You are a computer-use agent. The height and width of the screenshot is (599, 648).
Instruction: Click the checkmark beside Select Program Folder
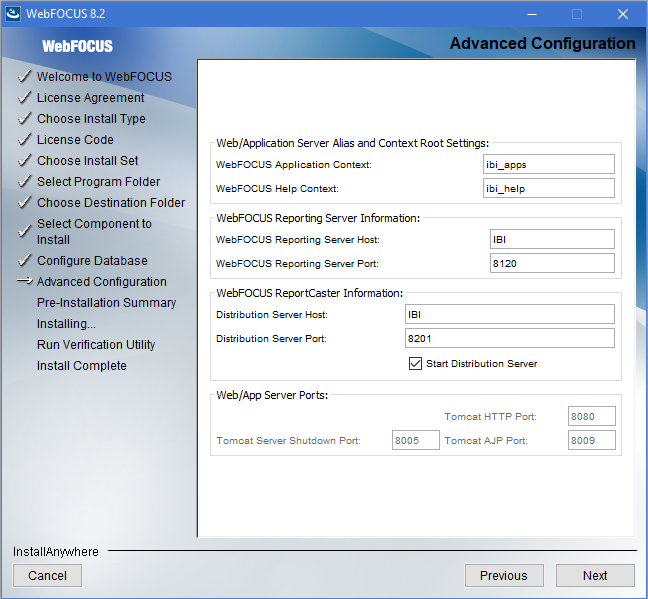[x=24, y=181]
